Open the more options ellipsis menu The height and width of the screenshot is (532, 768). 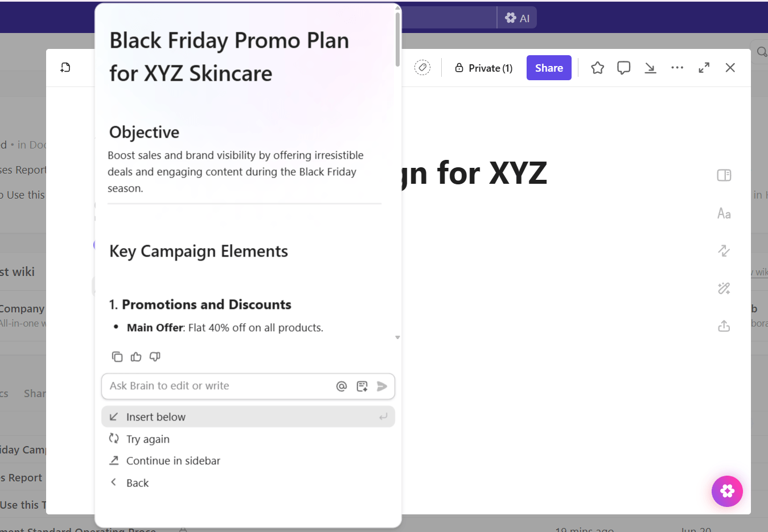click(x=677, y=68)
